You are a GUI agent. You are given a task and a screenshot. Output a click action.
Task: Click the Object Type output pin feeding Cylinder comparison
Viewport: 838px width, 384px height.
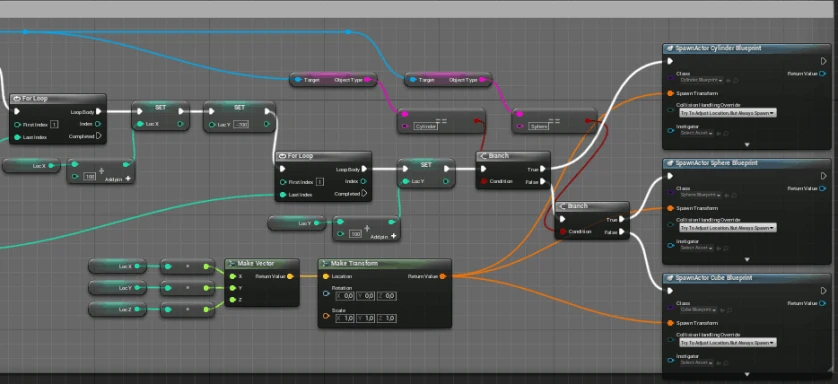368,80
